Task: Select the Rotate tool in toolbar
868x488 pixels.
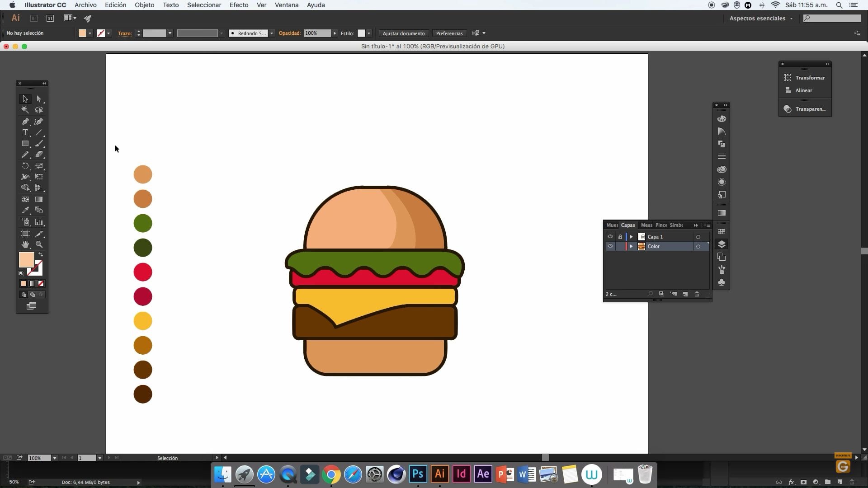Action: coord(25,166)
